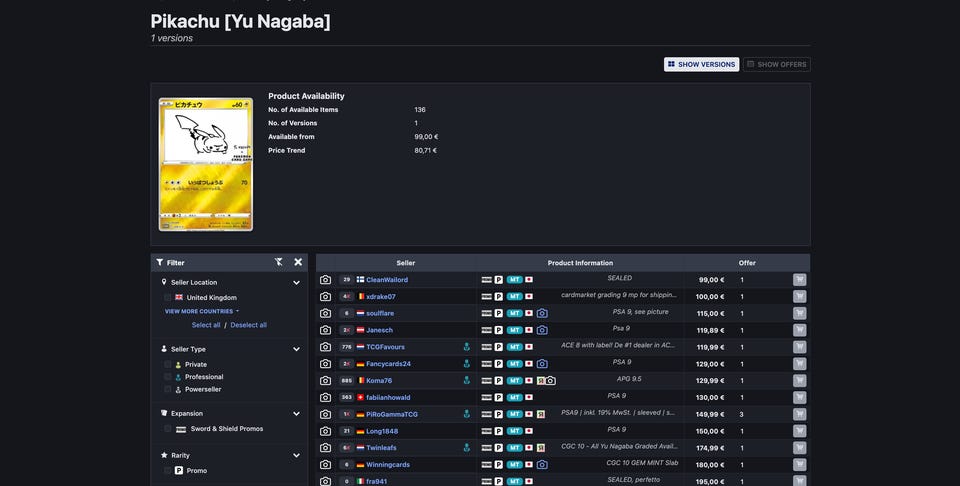Check the Powerseller seller type box
This screenshot has height=486, width=960.
[x=168, y=389]
